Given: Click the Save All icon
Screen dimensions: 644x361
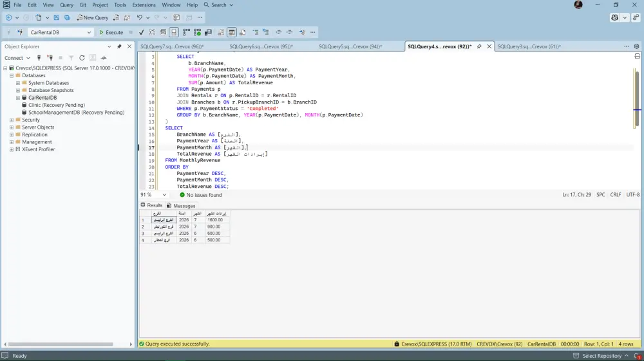Looking at the screenshot, I should (x=67, y=17).
